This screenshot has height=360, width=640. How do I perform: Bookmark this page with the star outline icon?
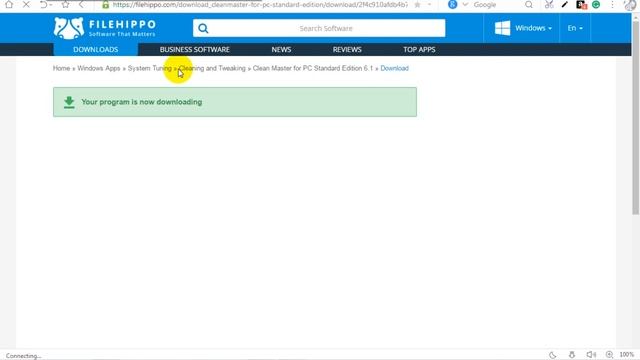pyautogui.click(x=65, y=4)
